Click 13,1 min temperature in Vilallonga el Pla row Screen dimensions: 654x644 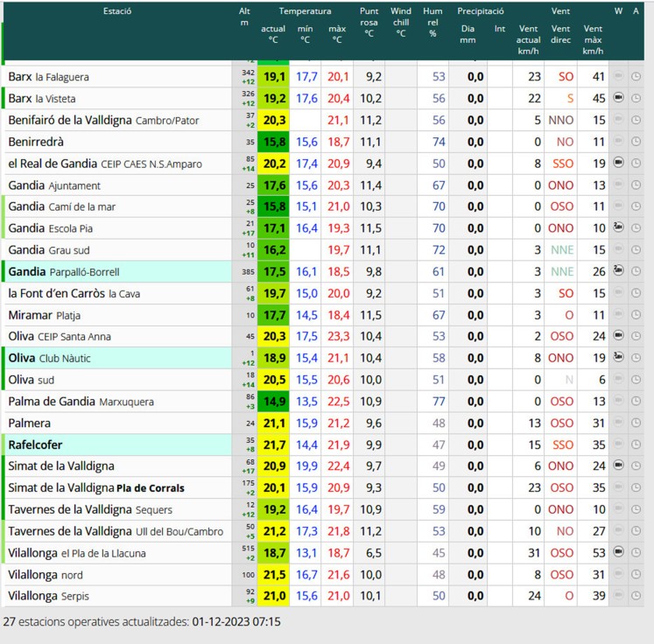306,553
